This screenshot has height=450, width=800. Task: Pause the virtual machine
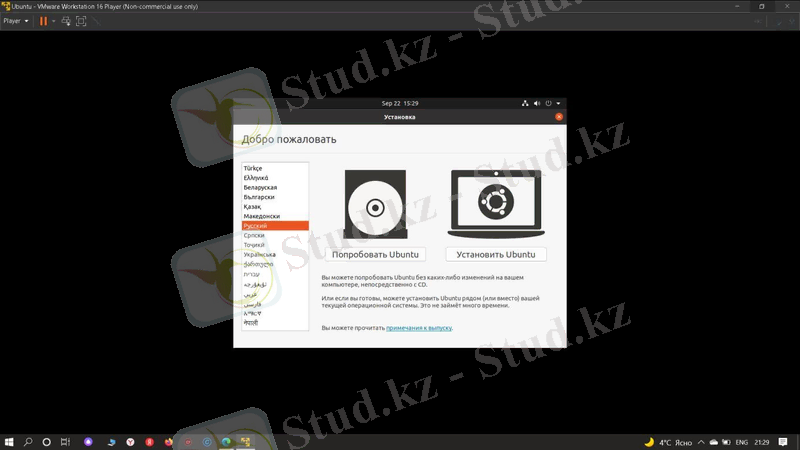[x=43, y=21]
